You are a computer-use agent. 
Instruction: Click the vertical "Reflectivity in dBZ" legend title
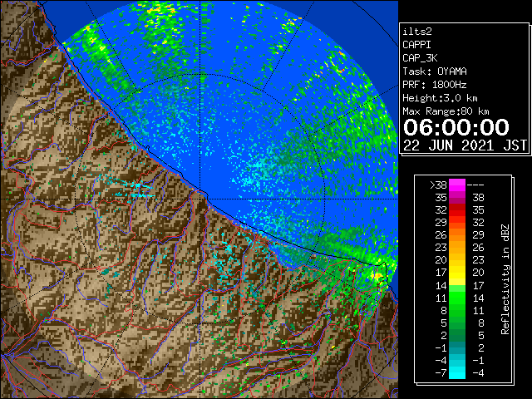[505, 279]
